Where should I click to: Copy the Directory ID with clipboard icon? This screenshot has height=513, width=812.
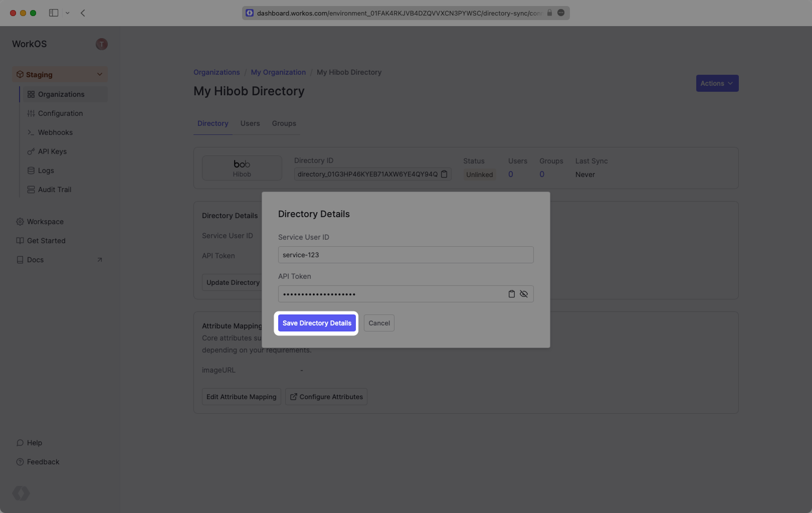coord(444,174)
